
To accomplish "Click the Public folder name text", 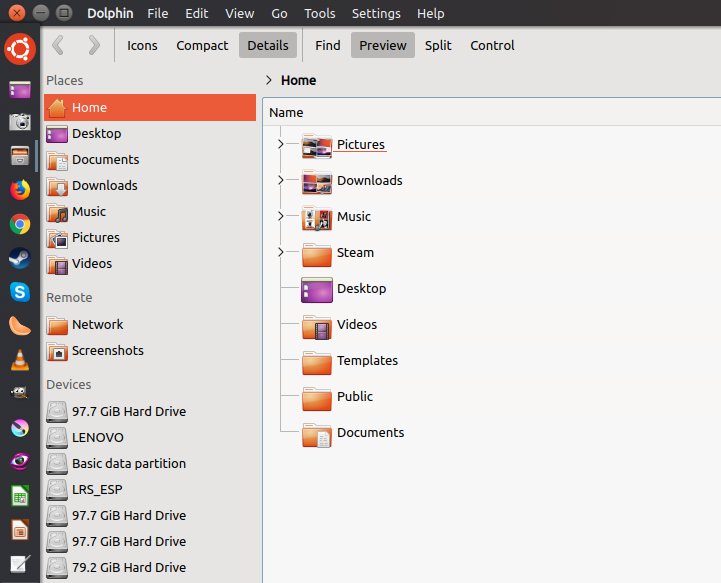I will (355, 396).
